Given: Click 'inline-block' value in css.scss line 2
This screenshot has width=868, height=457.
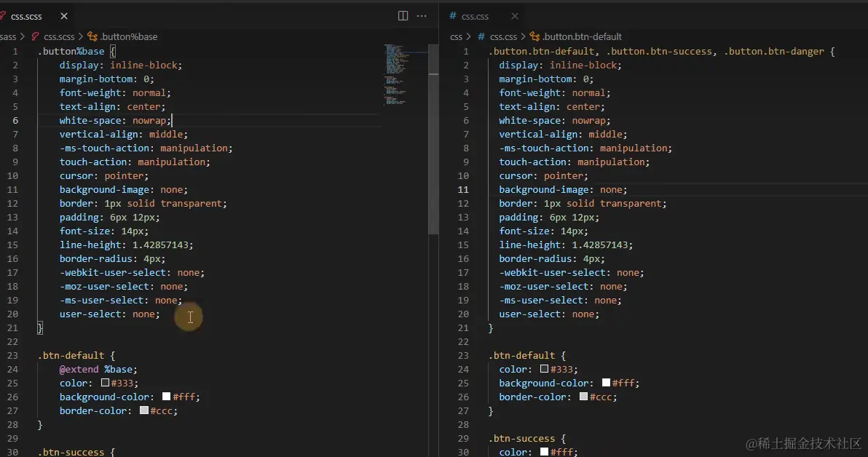Looking at the screenshot, I should point(143,65).
